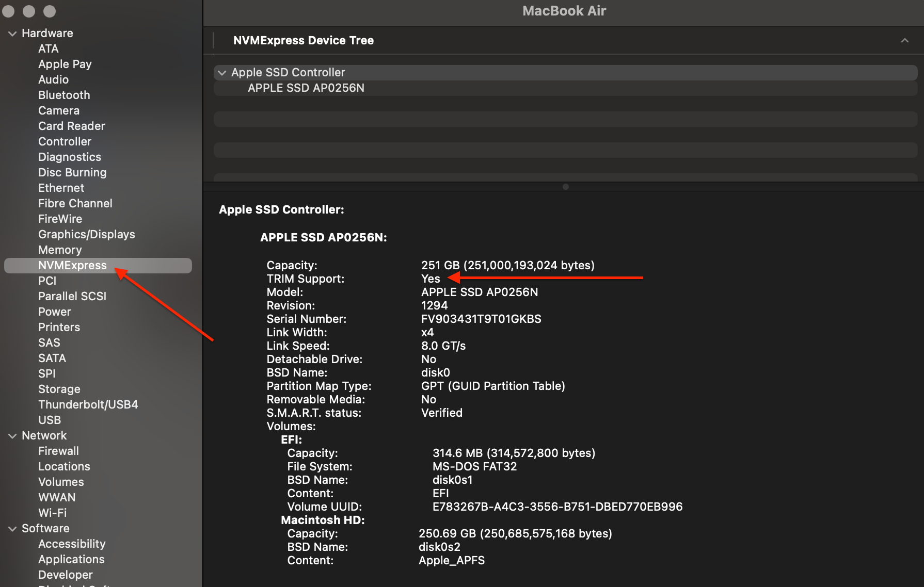924x587 pixels.
Task: Click the serial number FV903431T9T01GKBS
Action: pos(481,319)
